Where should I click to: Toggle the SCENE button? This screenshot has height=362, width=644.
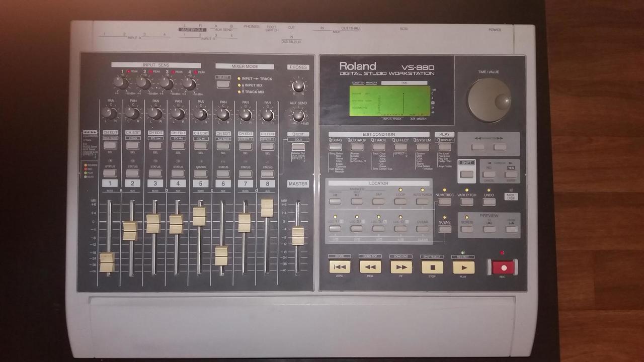[x=445, y=229]
